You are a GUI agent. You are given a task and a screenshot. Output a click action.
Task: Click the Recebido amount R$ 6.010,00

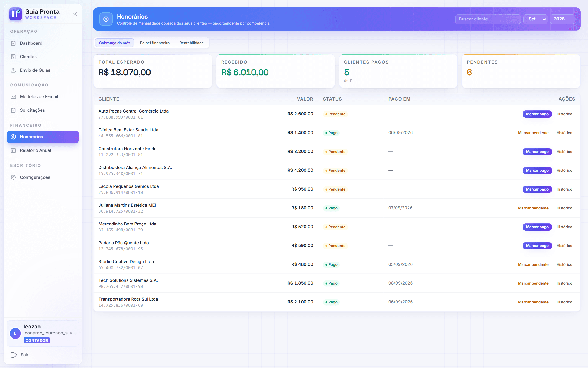point(245,72)
